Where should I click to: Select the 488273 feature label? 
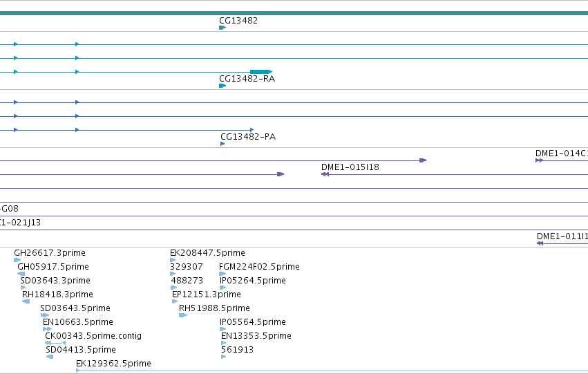[x=187, y=281]
